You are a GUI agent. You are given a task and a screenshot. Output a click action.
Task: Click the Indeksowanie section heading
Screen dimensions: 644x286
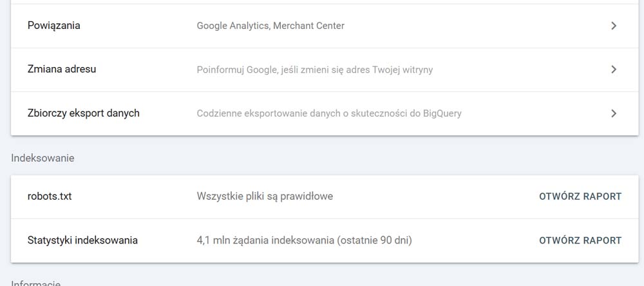[43, 158]
